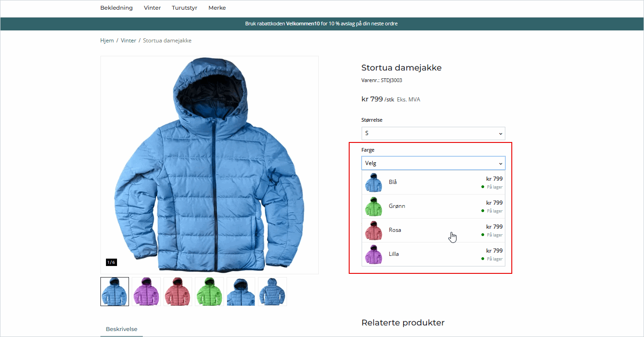Screen dimensions: 644x337
Task: Open Vinter from the breadcrumb trail
Action: (x=129, y=40)
